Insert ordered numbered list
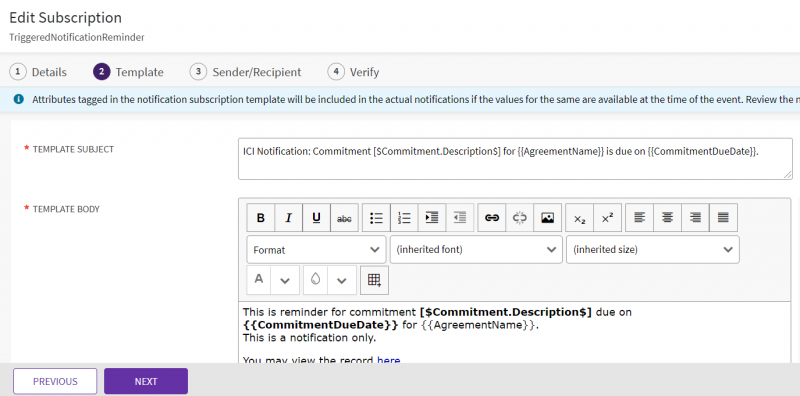 [x=404, y=218]
